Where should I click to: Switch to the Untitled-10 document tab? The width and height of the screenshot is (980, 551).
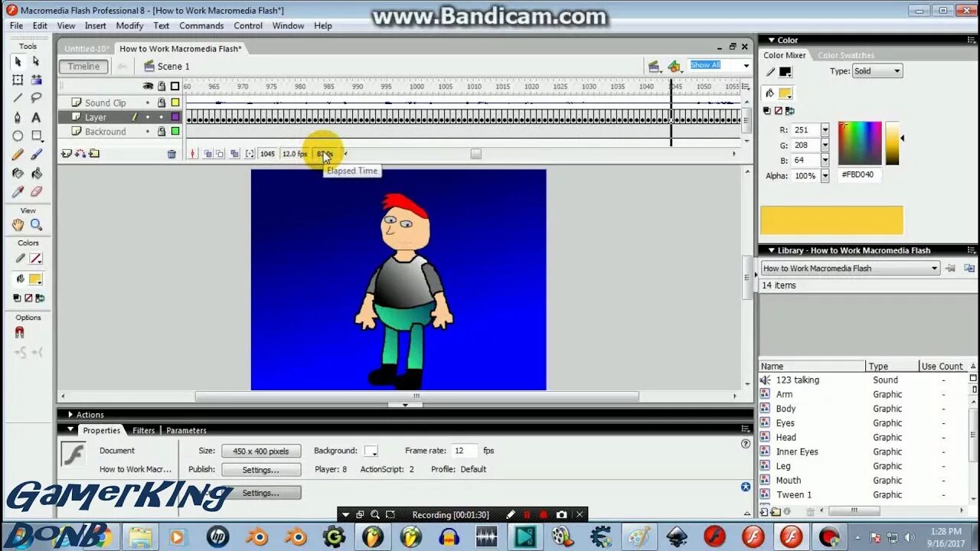coord(87,49)
